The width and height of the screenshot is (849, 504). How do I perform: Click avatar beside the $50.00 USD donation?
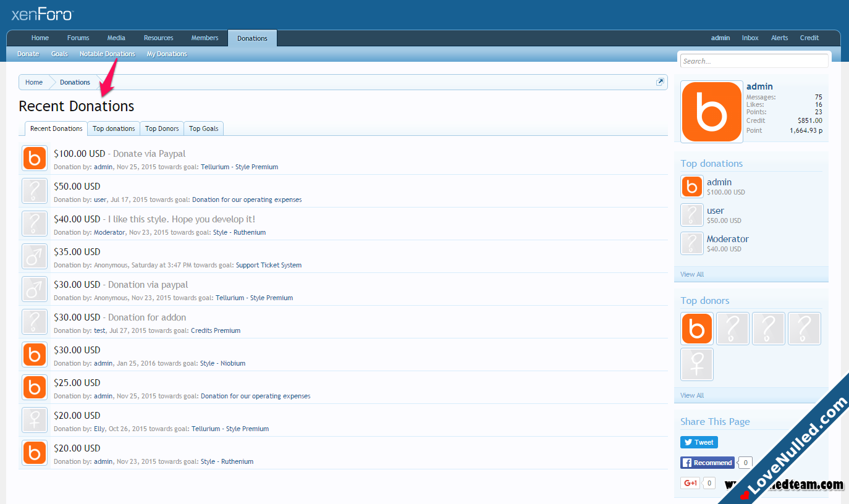coord(35,191)
